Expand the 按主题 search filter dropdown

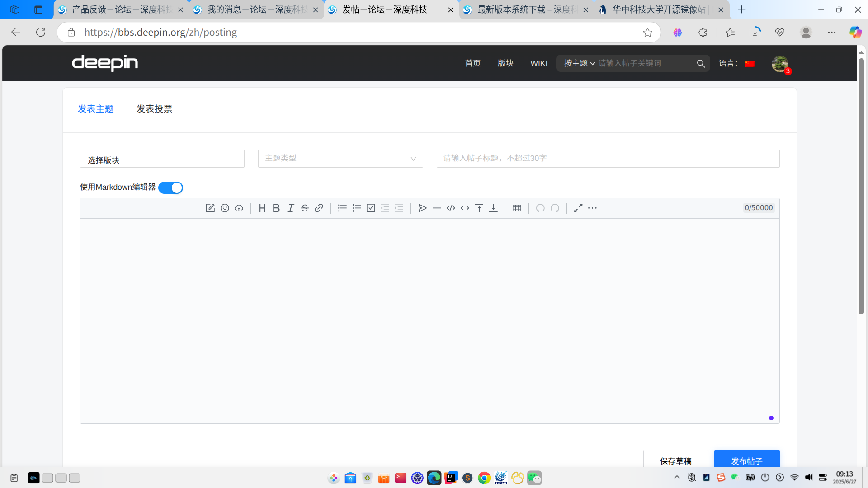(x=579, y=63)
